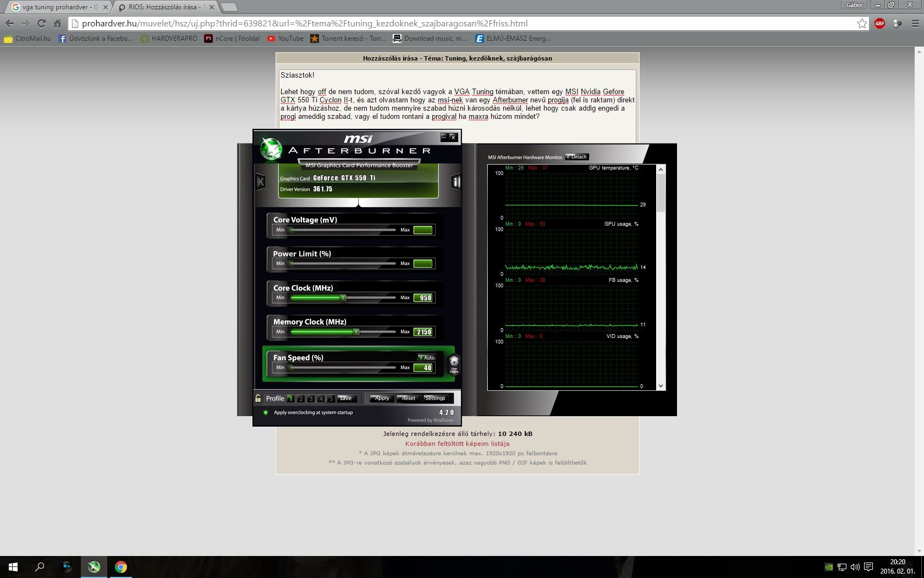The image size is (924, 578).
Task: Open the Kombustor K side button
Action: (x=261, y=182)
